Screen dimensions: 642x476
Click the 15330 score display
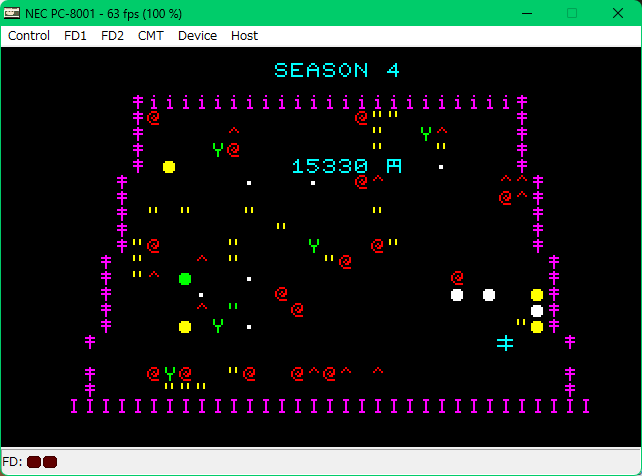[330, 166]
